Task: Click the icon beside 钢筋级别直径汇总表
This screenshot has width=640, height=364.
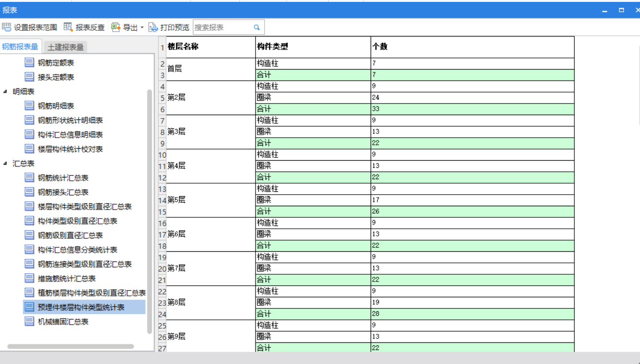Action: click(x=30, y=235)
